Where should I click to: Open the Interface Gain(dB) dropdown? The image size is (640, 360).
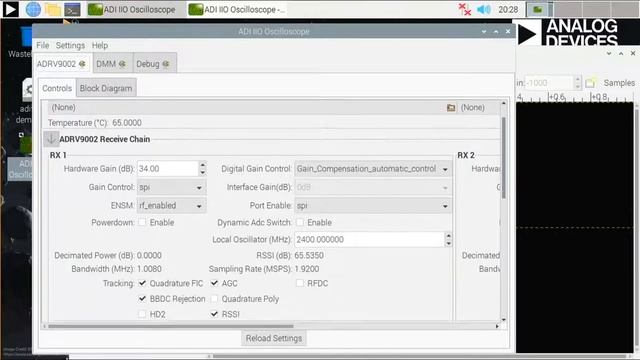pyautogui.click(x=373, y=187)
